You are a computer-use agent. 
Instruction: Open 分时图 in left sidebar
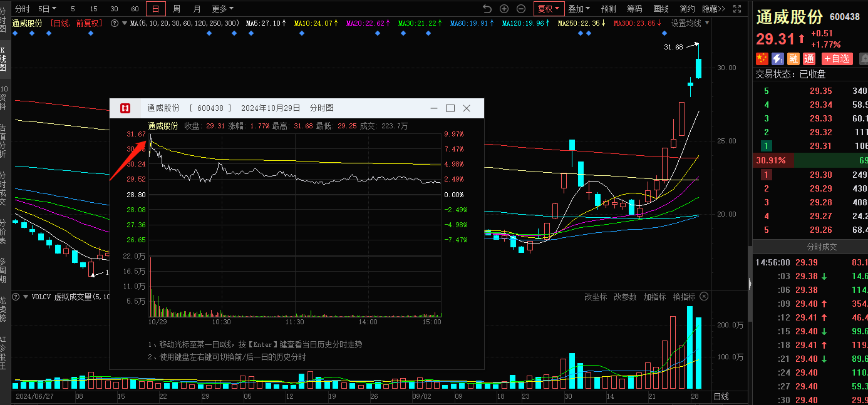[x=3, y=20]
